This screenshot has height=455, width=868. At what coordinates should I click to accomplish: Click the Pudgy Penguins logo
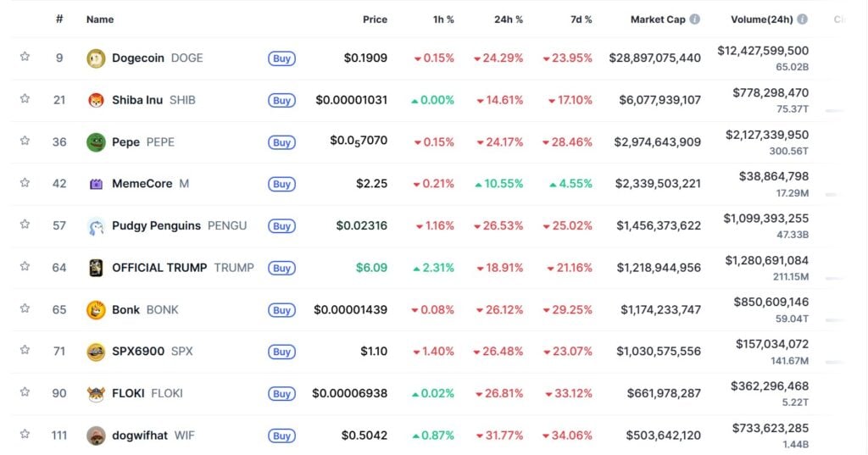96,226
